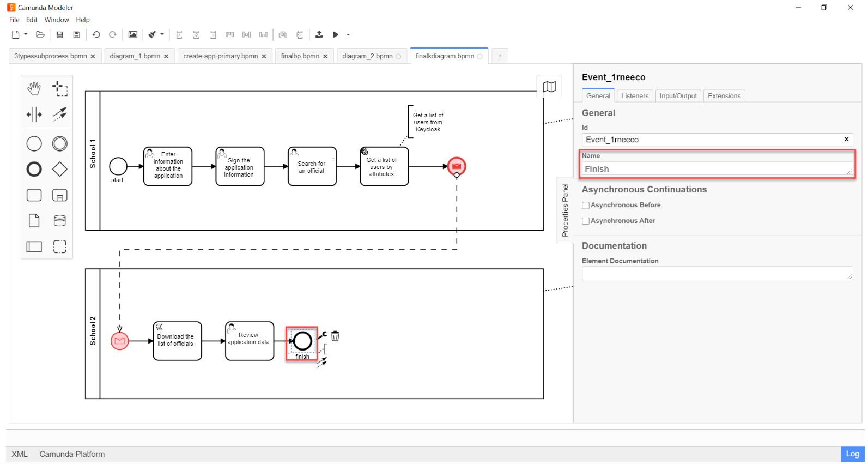Enable Asynchronous Before checkbox

click(x=586, y=206)
